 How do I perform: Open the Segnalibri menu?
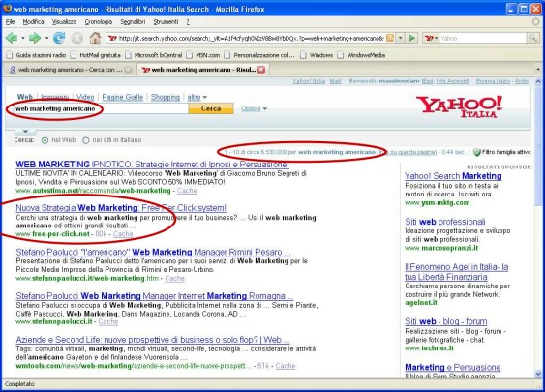coord(133,22)
